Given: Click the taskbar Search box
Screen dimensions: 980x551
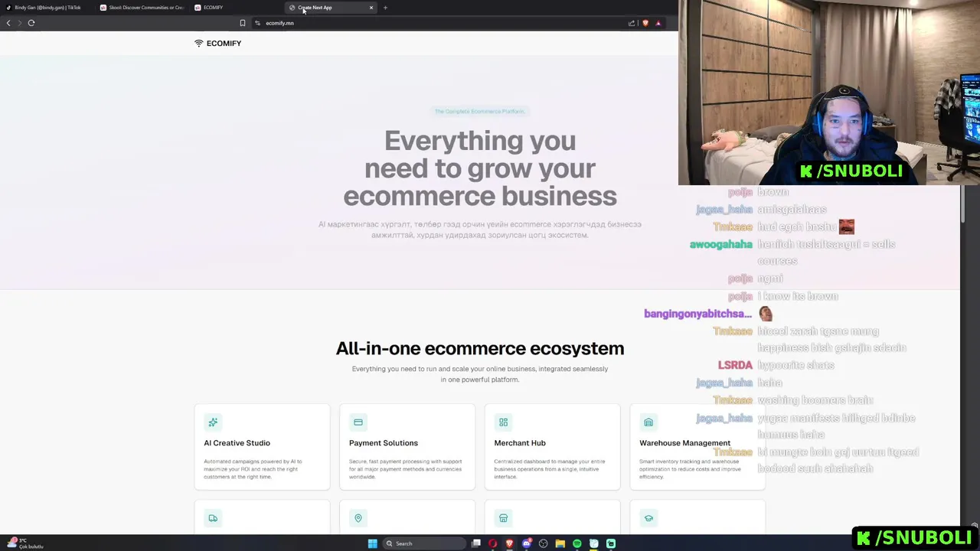Looking at the screenshot, I should 425,543.
